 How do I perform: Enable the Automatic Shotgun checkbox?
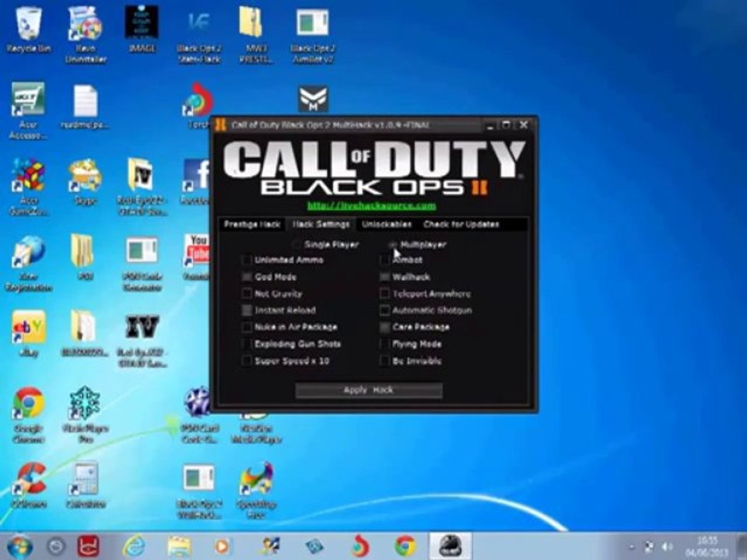pos(384,310)
